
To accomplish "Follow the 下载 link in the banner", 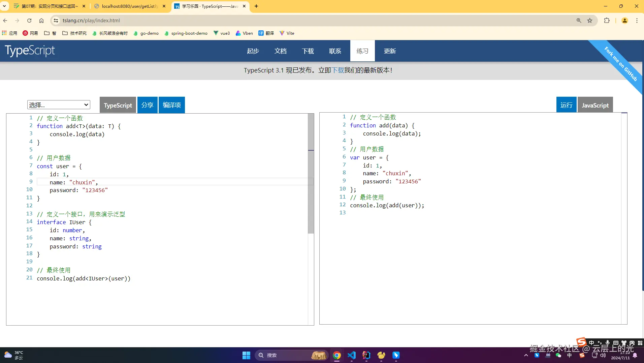I will click(x=338, y=70).
